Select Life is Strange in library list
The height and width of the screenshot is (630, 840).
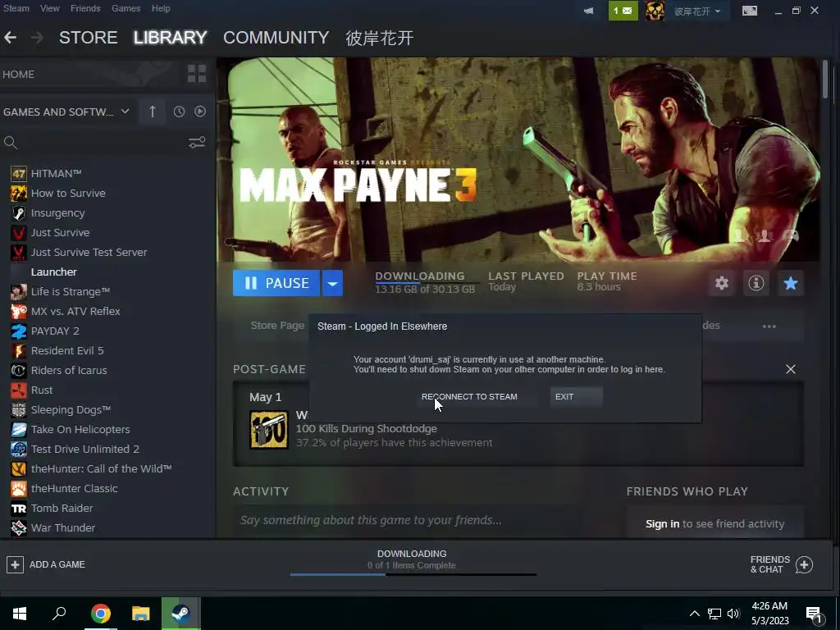[x=71, y=291]
